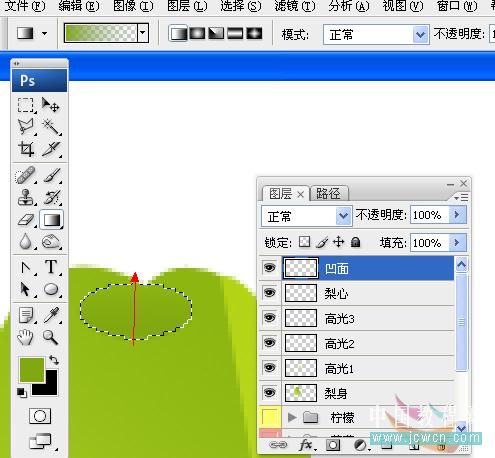Show the 柠檬 layer group

coord(270,417)
